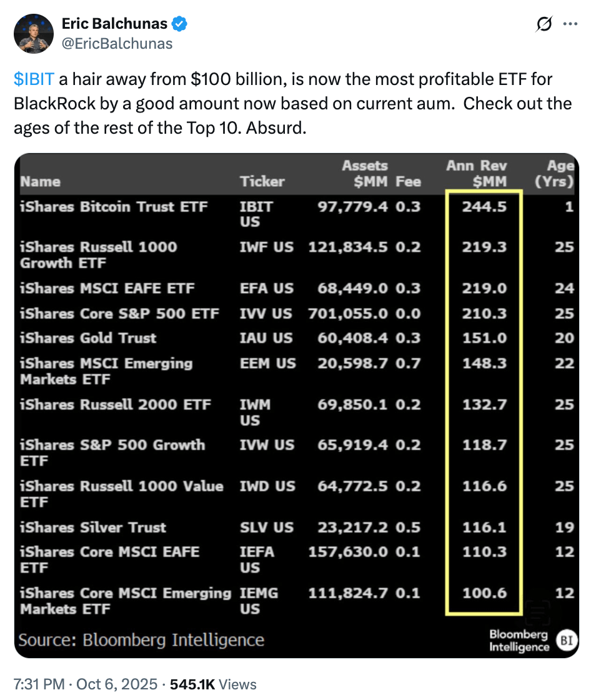Click the Eric Balchunas display name
The width and height of the screenshot is (591, 700).
pos(114,24)
